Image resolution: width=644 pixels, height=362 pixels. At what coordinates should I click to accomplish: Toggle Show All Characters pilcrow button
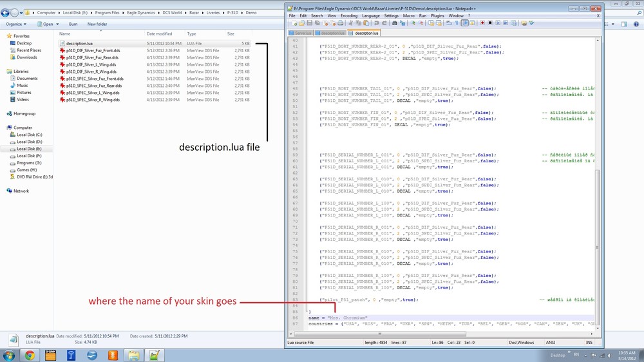click(x=457, y=23)
